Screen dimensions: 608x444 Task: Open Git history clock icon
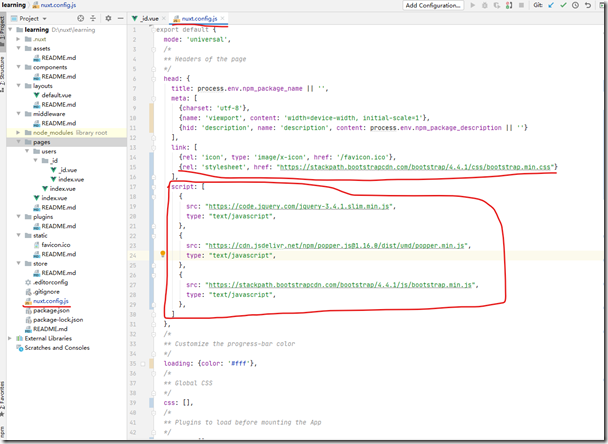pos(575,5)
